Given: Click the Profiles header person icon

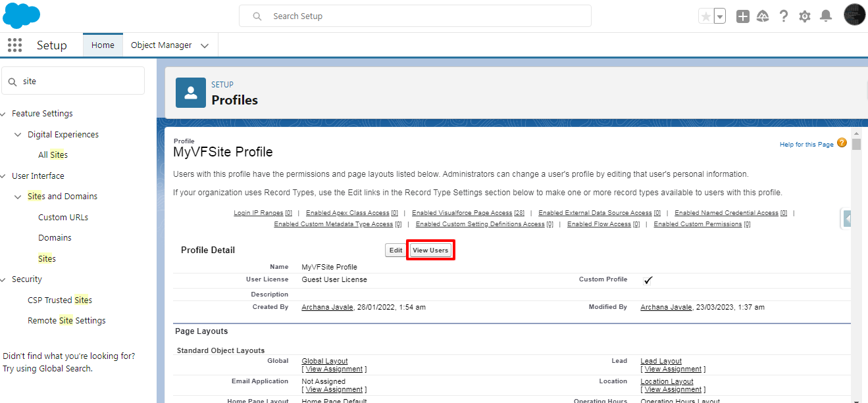Looking at the screenshot, I should tap(191, 92).
